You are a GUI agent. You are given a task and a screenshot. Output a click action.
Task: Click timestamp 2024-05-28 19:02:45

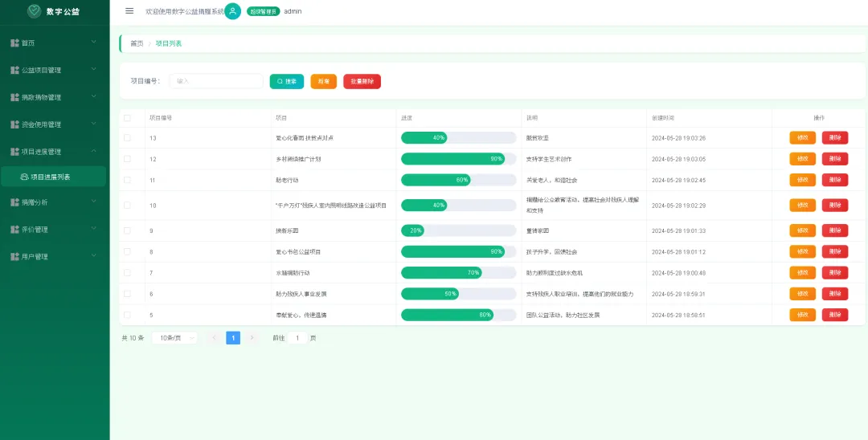(678, 180)
